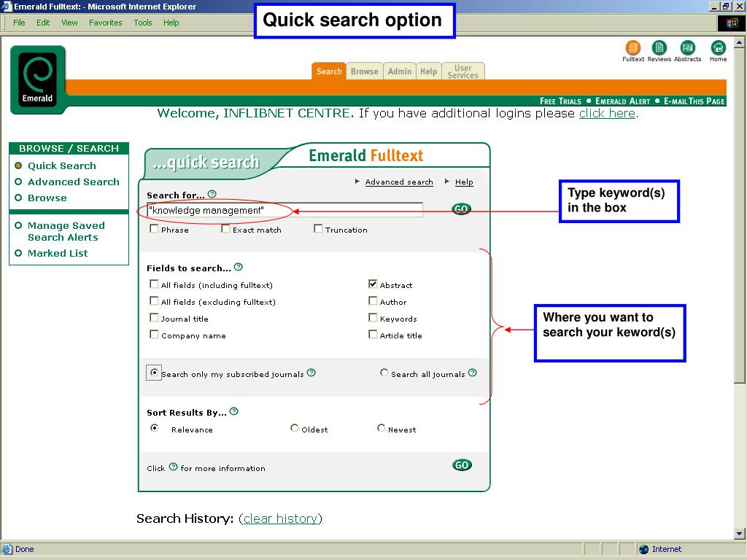The width and height of the screenshot is (747, 560).
Task: Tick the Journal title checkbox
Action: 154,318
